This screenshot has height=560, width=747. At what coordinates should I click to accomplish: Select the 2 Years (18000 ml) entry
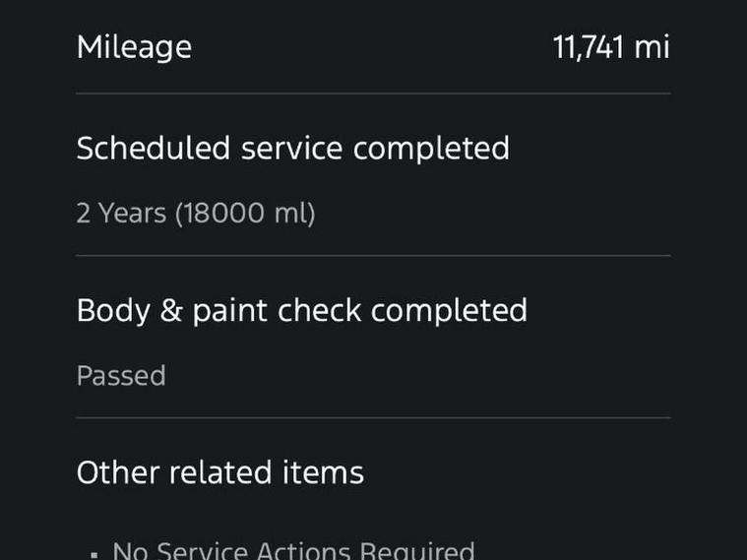tap(195, 213)
